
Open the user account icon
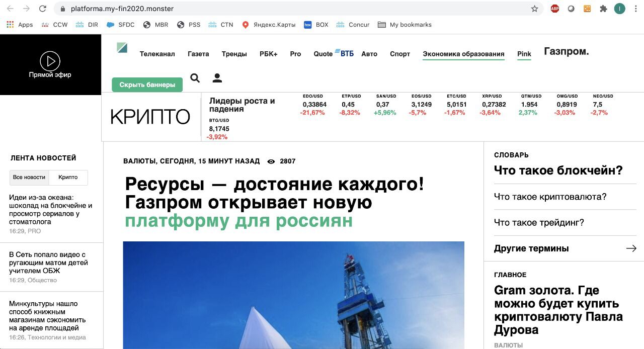click(217, 78)
